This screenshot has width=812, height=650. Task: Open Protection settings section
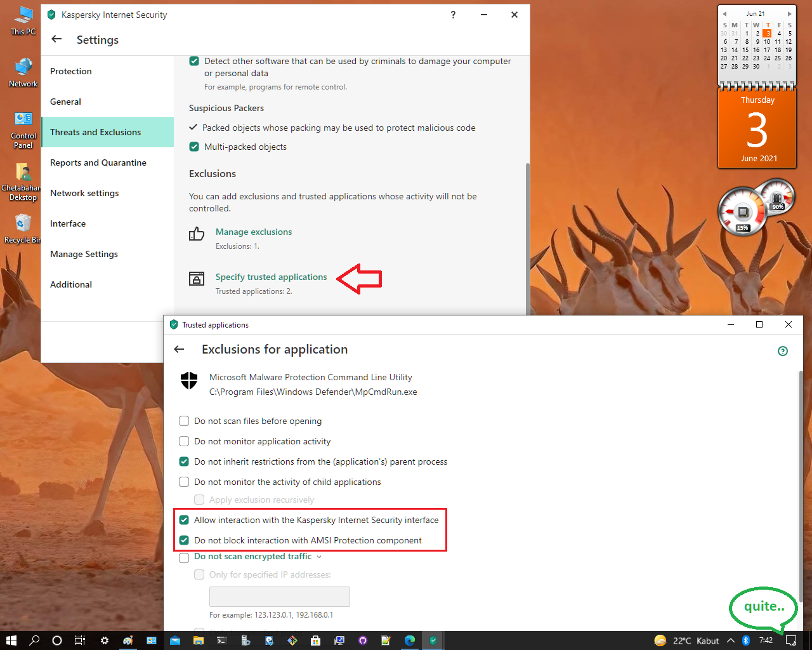pyautogui.click(x=107, y=71)
